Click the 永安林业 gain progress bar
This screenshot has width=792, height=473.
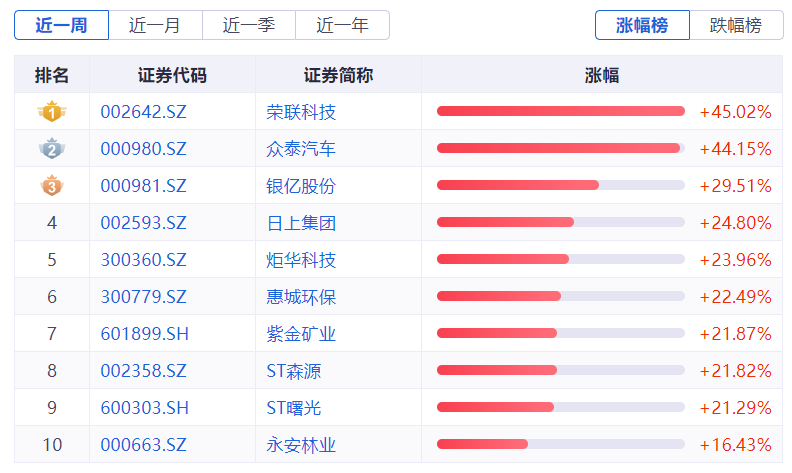[561, 444]
